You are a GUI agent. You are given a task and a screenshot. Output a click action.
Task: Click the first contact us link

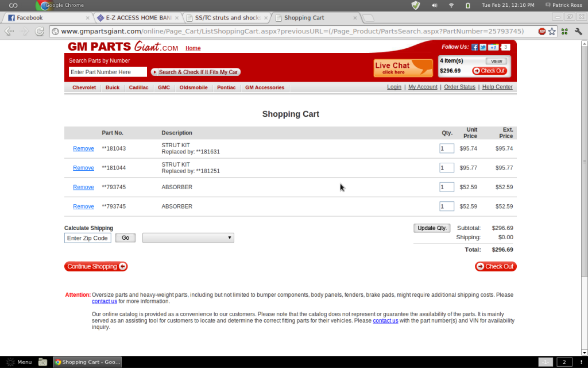[105, 301]
